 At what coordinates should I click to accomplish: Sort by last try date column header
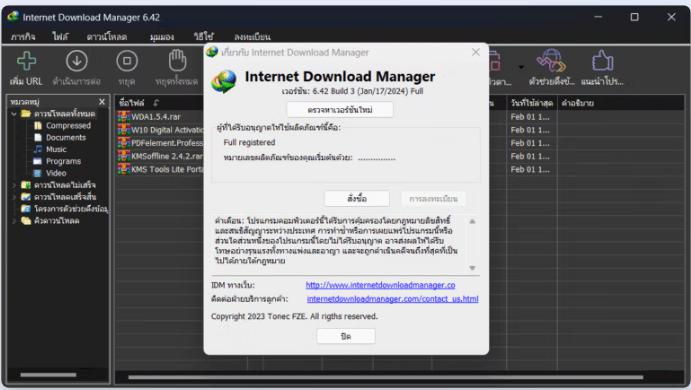click(531, 103)
